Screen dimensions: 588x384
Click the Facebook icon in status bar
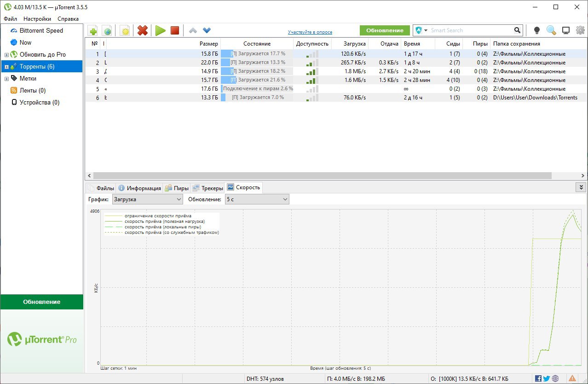coord(538,378)
